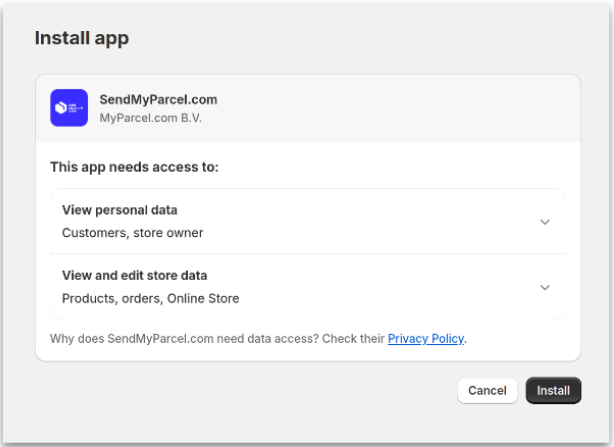Click the word "orders" under store data

pos(140,298)
